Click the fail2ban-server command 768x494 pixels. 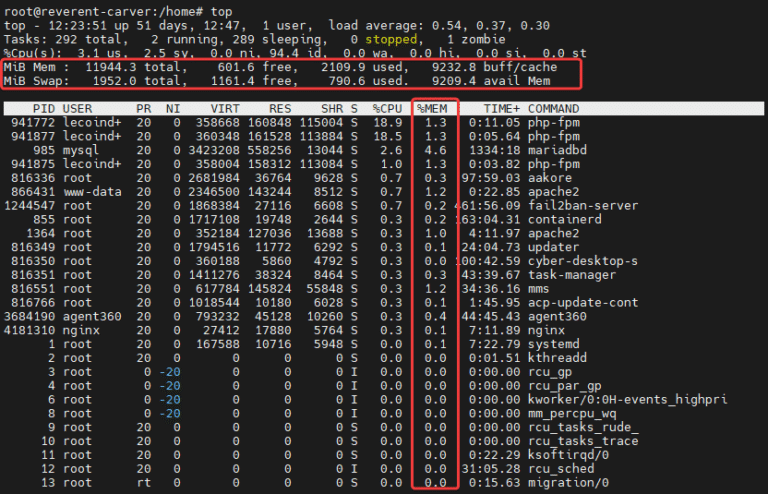pos(583,205)
